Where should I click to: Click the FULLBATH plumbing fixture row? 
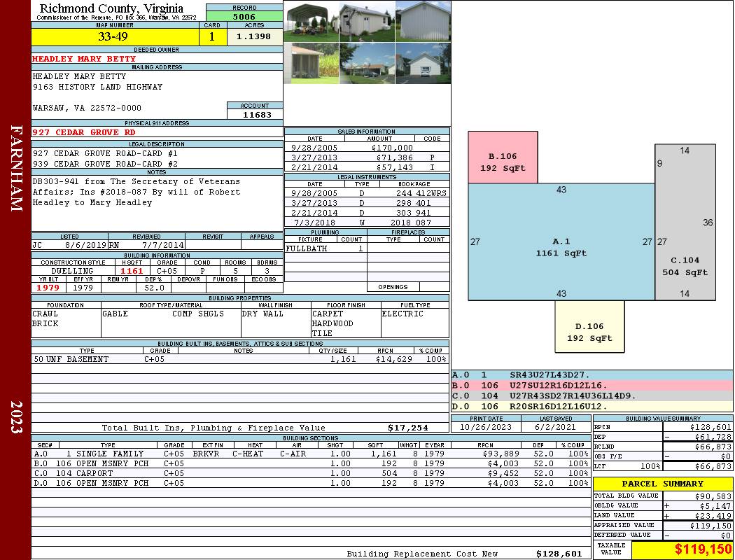coord(325,248)
